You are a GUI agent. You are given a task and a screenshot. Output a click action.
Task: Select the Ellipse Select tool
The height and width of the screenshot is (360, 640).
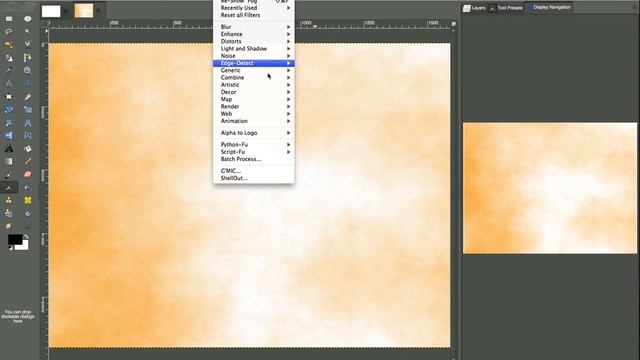pos(27,19)
